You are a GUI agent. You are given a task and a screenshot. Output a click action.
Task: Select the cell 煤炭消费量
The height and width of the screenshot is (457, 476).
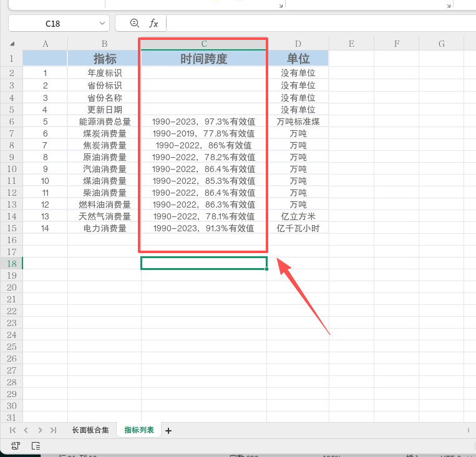click(104, 133)
